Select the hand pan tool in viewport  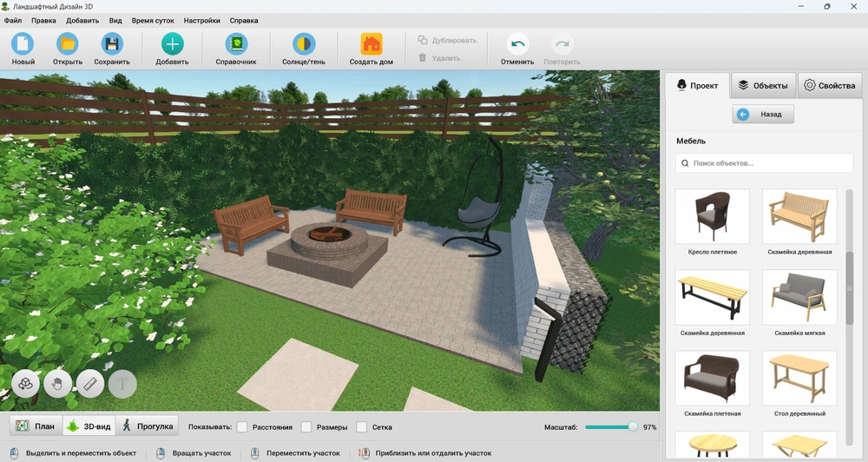[x=58, y=383]
